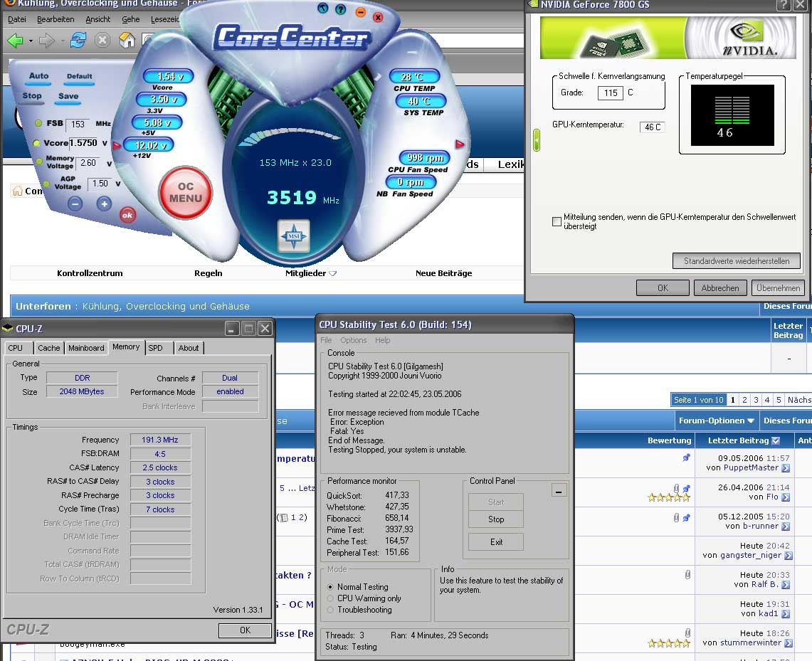Viewport: 812px width, 661px height.
Task: Select Troubleshooting radio button
Action: (x=330, y=610)
